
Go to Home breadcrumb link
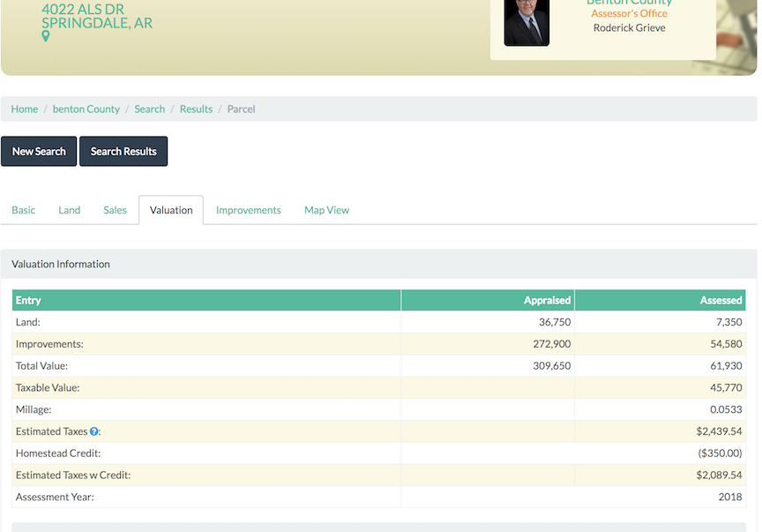(x=25, y=109)
